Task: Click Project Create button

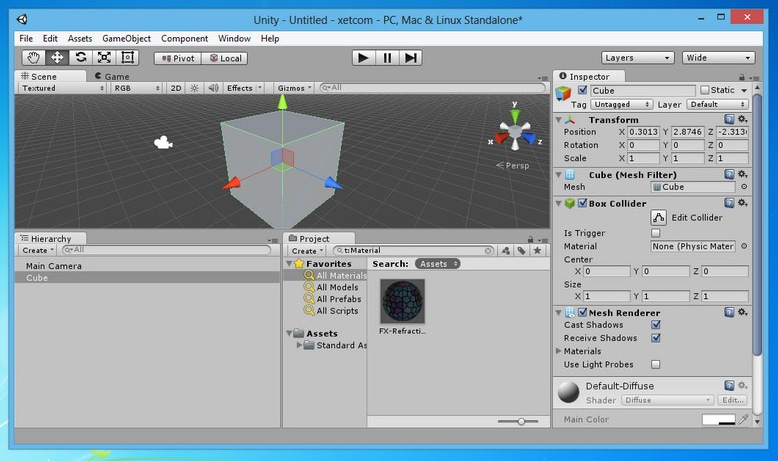Action: coord(307,251)
